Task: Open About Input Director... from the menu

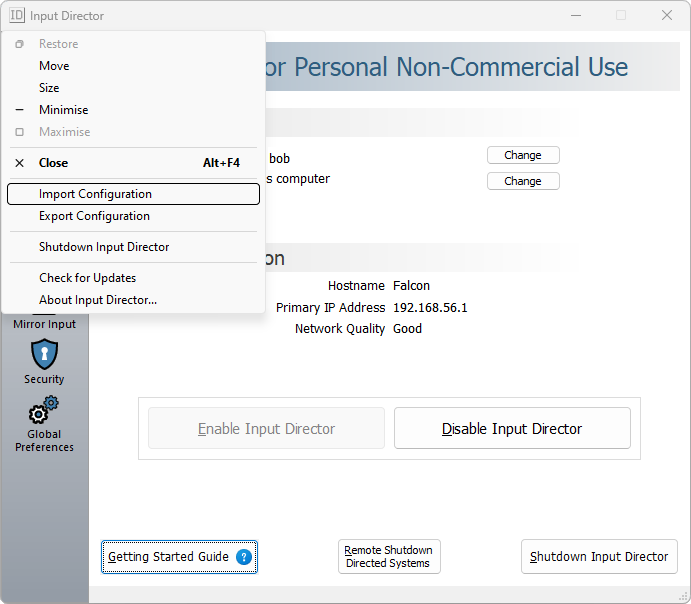Action: coord(98,300)
